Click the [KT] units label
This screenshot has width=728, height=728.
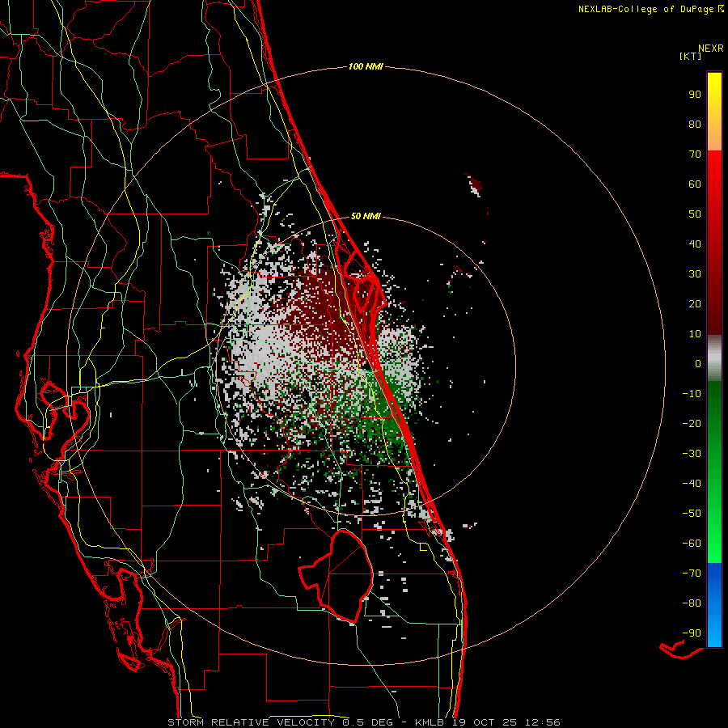(x=691, y=56)
